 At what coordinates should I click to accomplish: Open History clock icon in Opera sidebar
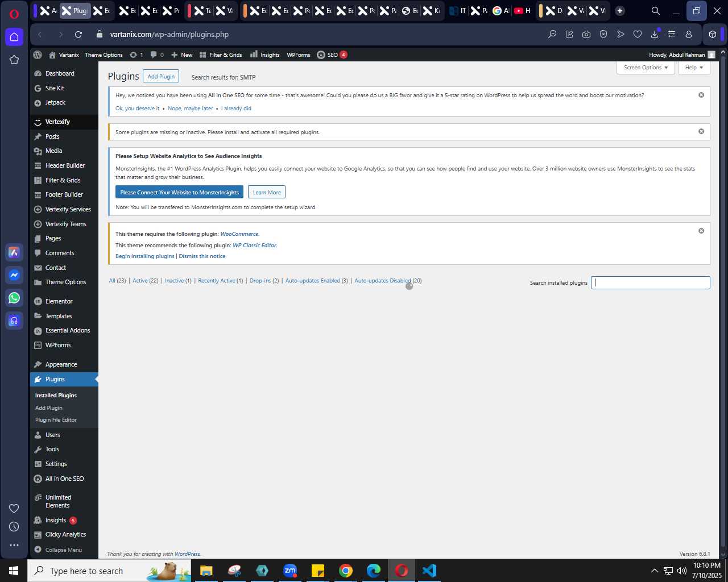[14, 527]
